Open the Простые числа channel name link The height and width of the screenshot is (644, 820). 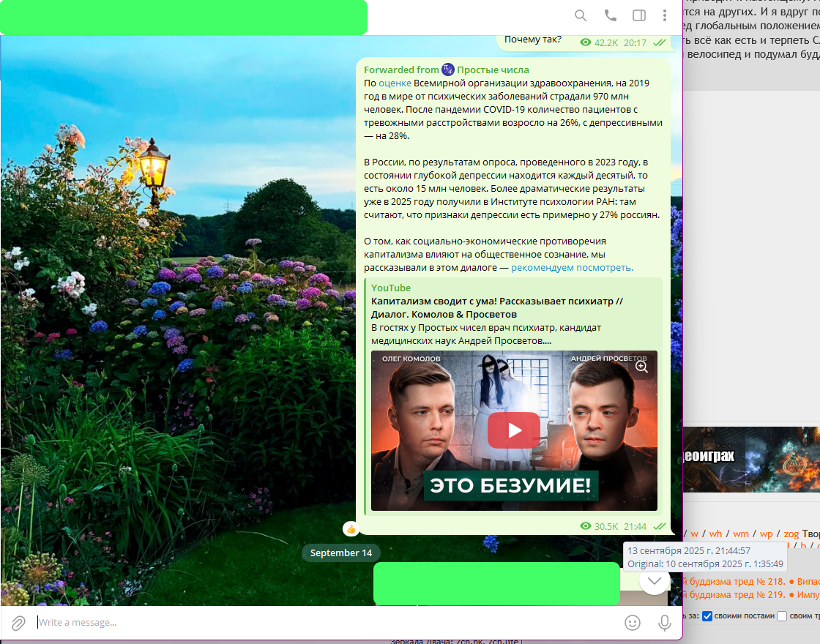[x=493, y=70]
